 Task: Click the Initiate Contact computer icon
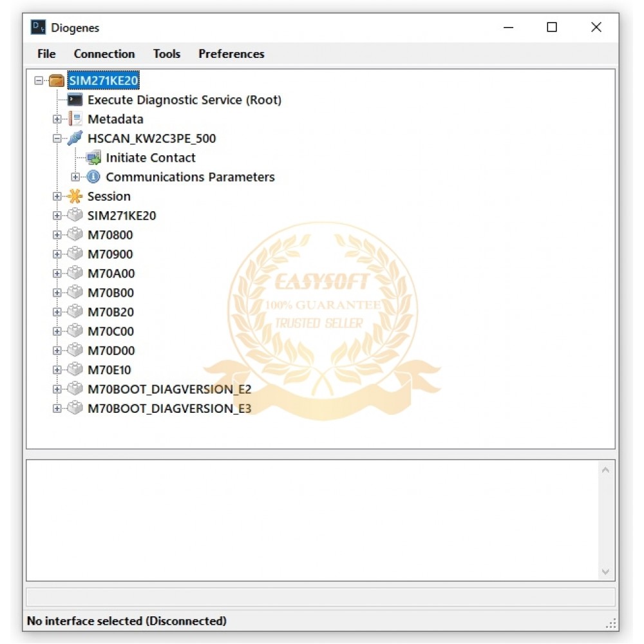click(x=94, y=158)
